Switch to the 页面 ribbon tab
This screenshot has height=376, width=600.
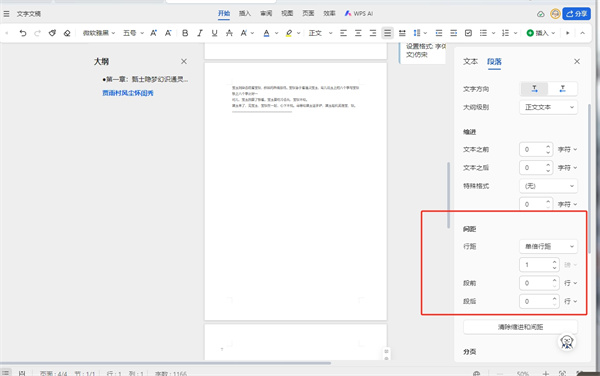[308, 14]
